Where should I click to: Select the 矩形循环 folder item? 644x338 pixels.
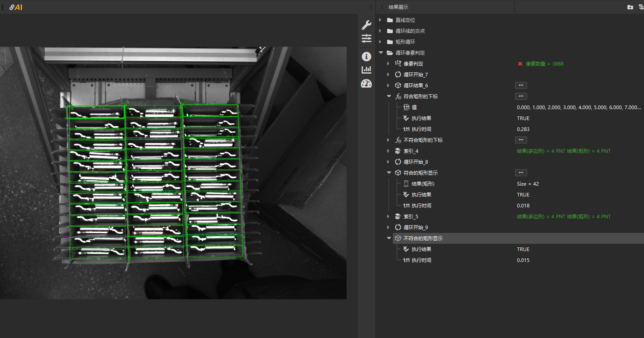[x=405, y=42]
